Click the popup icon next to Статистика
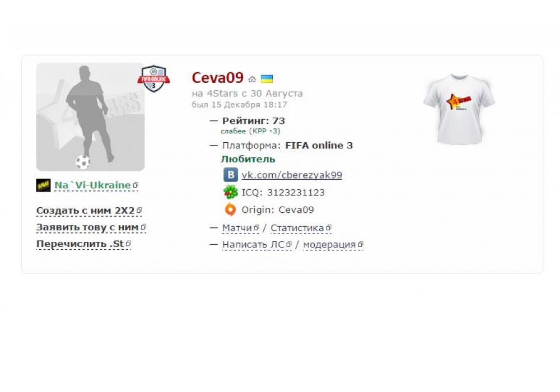560x392 pixels. tap(329, 227)
